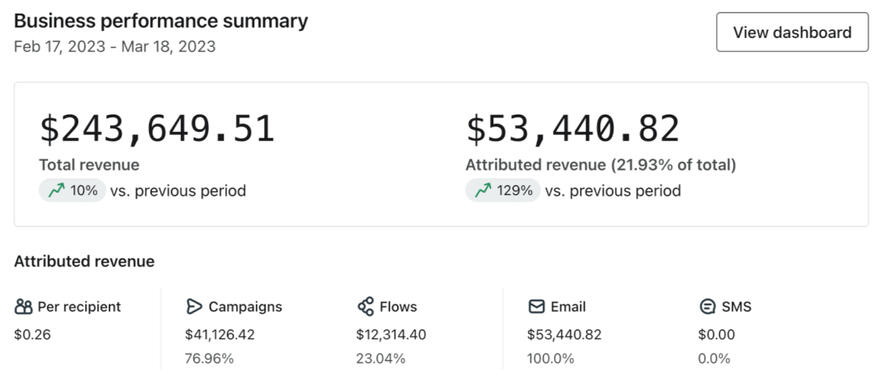Select the Email label
The width and height of the screenshot is (881, 378).
[x=568, y=307]
